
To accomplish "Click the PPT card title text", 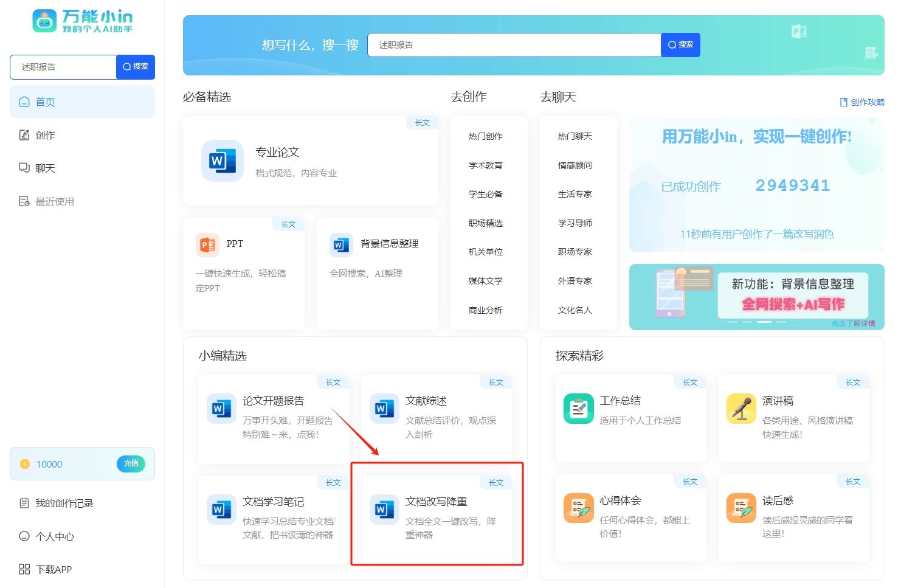I will pos(235,244).
